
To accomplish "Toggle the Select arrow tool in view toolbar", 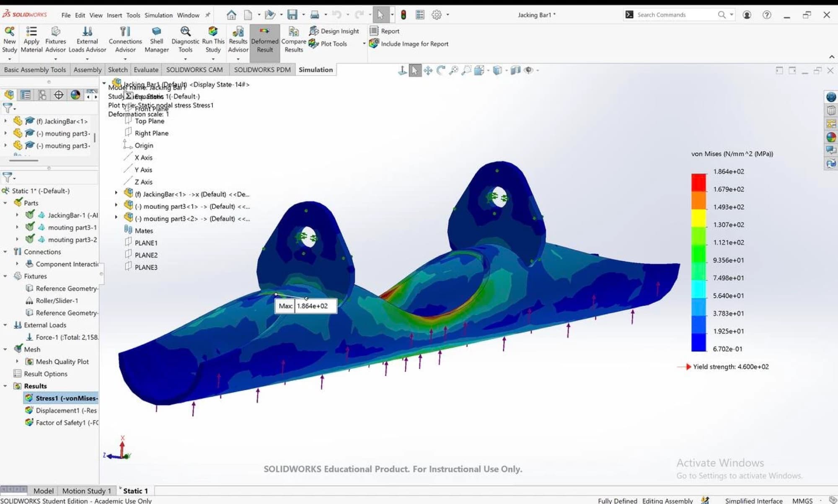I will (415, 70).
